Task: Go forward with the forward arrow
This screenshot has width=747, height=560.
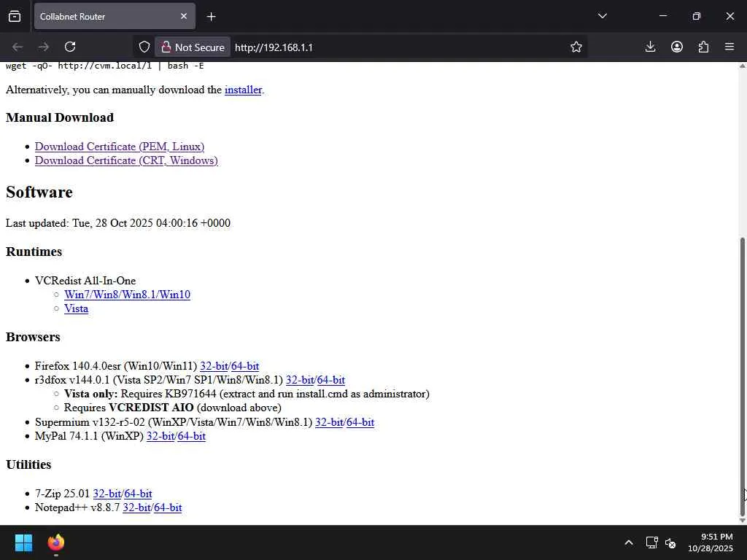Action: (44, 47)
